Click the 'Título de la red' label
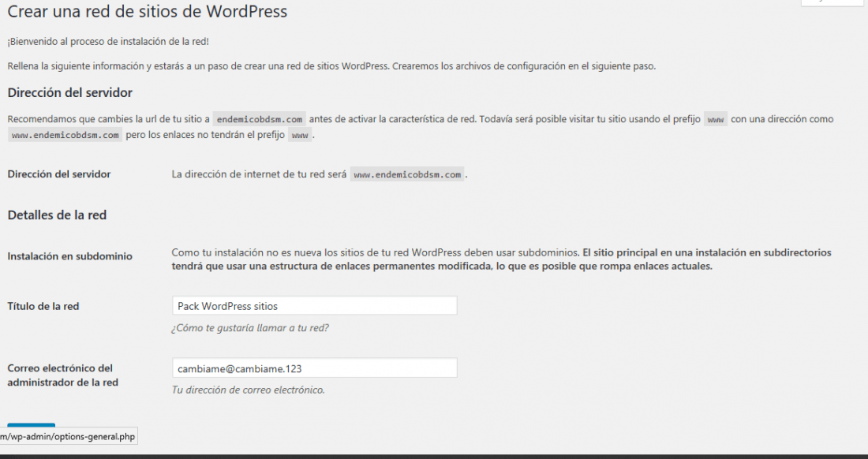This screenshot has height=459, width=868. 43,306
